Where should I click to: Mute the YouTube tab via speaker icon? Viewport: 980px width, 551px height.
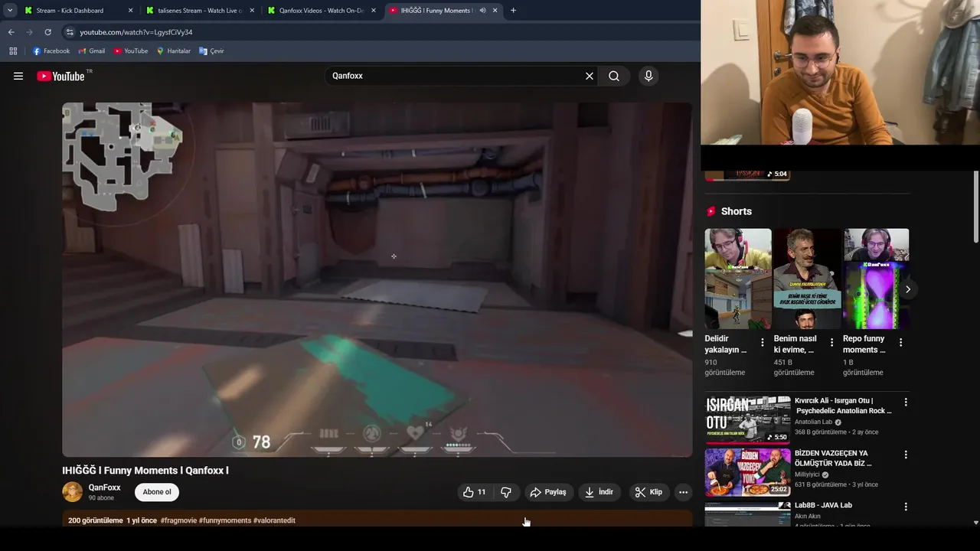pyautogui.click(x=482, y=11)
